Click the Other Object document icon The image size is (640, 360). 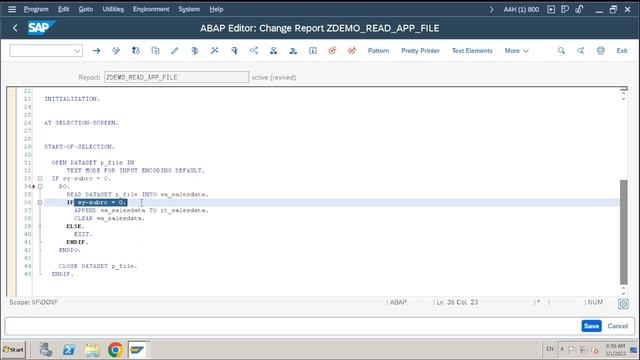pyautogui.click(x=155, y=51)
